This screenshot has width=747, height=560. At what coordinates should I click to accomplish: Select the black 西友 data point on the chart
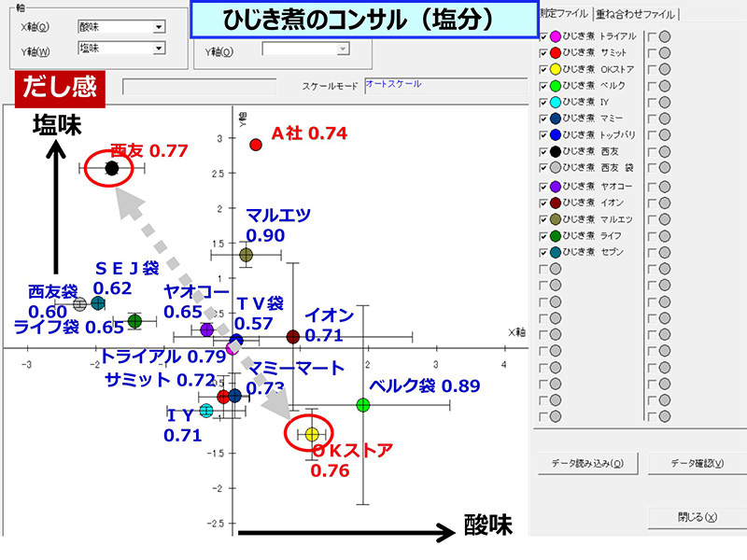112,168
